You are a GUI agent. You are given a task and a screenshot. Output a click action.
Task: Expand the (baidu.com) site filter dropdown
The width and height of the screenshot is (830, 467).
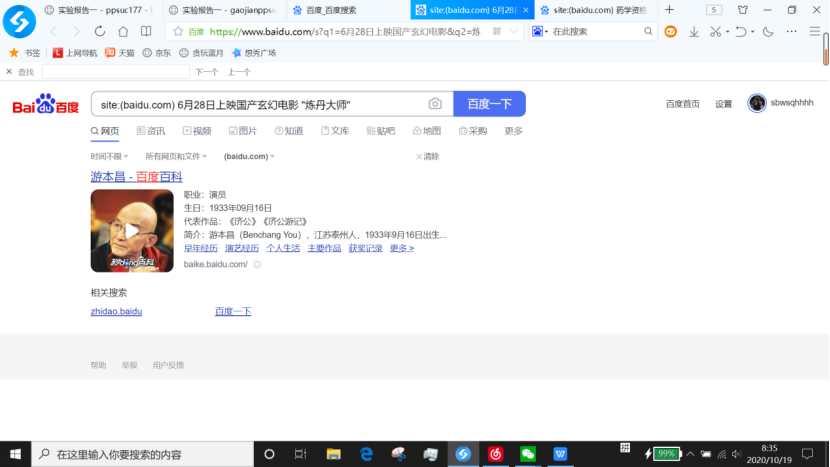click(x=249, y=156)
